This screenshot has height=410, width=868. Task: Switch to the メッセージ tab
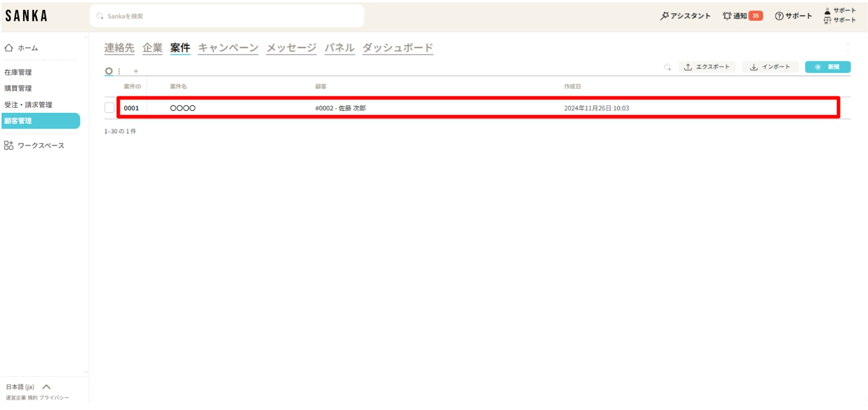[292, 48]
